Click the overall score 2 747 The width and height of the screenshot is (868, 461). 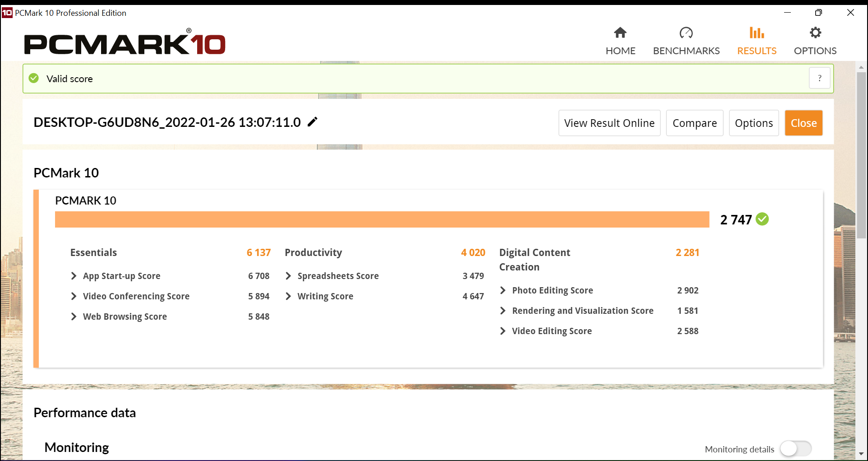[x=736, y=219]
